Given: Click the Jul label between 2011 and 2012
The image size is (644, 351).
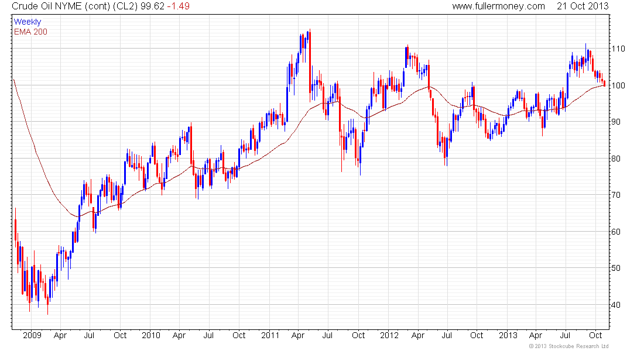Looking at the screenshot, I should 327,335.
